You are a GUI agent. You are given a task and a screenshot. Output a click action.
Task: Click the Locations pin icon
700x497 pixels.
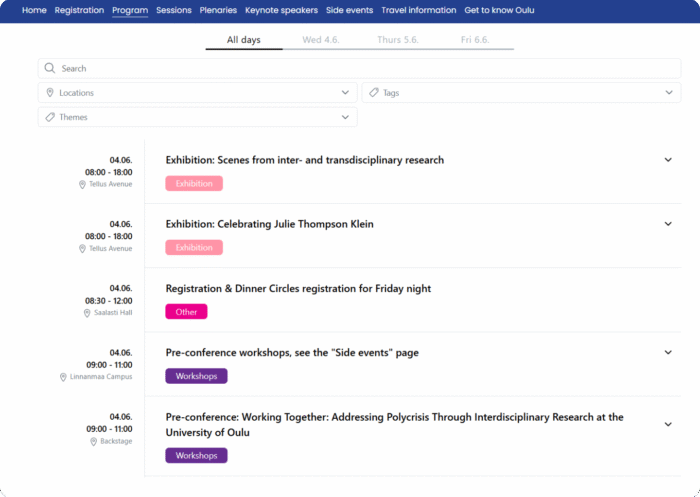point(50,93)
